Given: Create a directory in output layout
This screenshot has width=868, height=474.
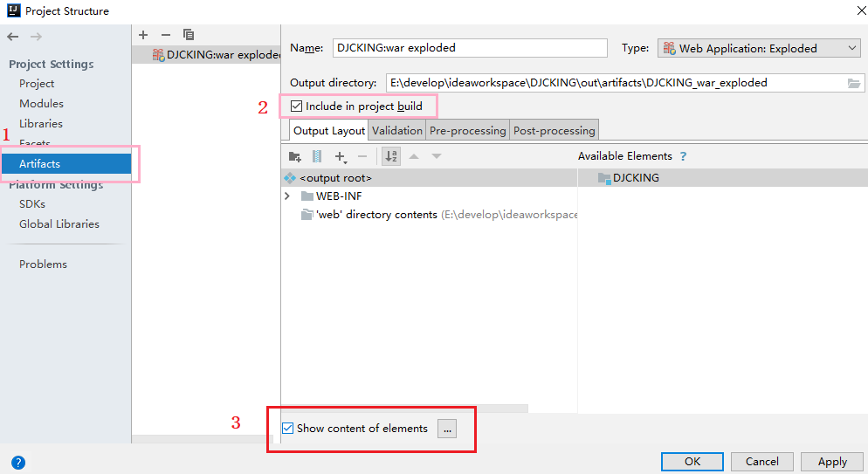Looking at the screenshot, I should pos(295,156).
